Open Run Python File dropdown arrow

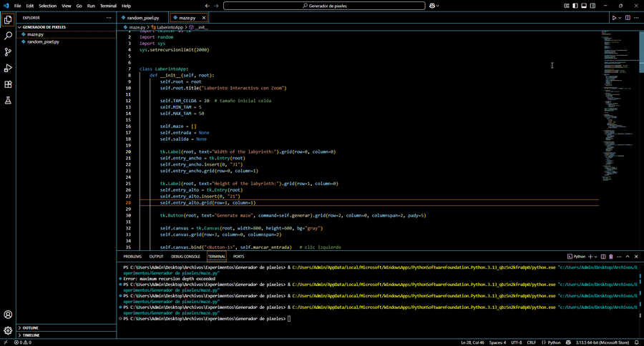[620, 18]
